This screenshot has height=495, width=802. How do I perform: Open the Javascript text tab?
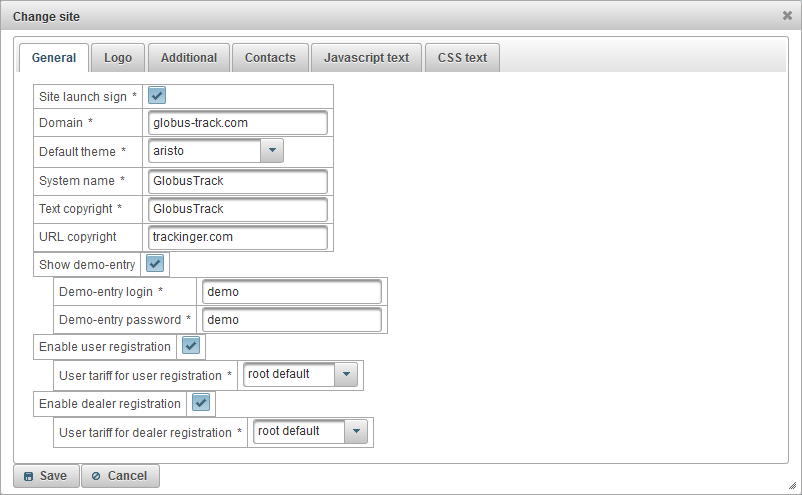[366, 58]
